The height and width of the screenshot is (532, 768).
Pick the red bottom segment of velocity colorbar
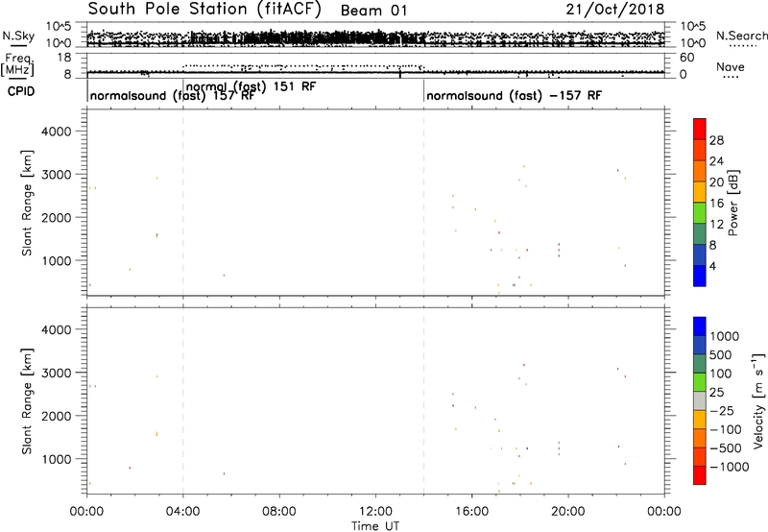click(700, 475)
